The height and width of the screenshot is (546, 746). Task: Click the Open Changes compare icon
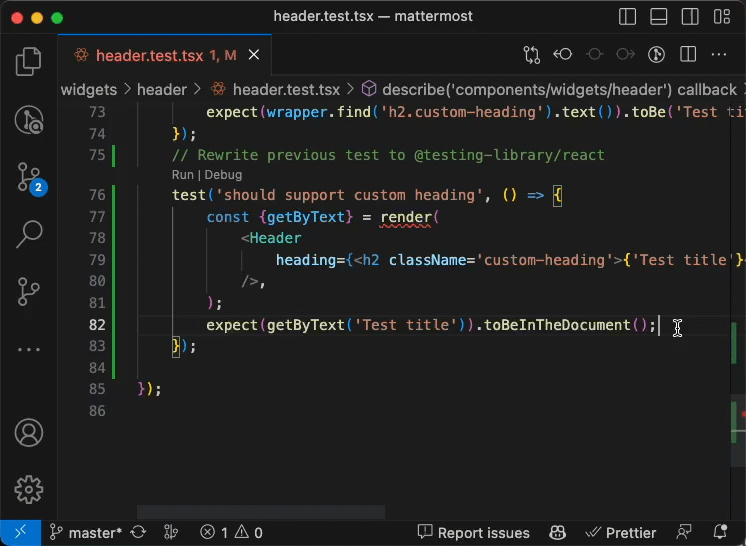coord(531,55)
